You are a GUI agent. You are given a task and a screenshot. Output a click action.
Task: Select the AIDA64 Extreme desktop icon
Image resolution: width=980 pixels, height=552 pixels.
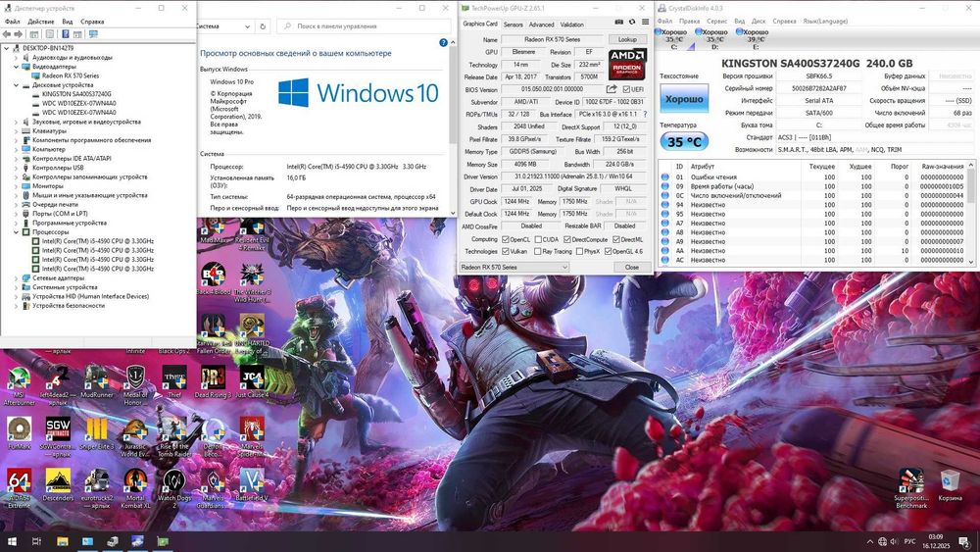point(19,487)
